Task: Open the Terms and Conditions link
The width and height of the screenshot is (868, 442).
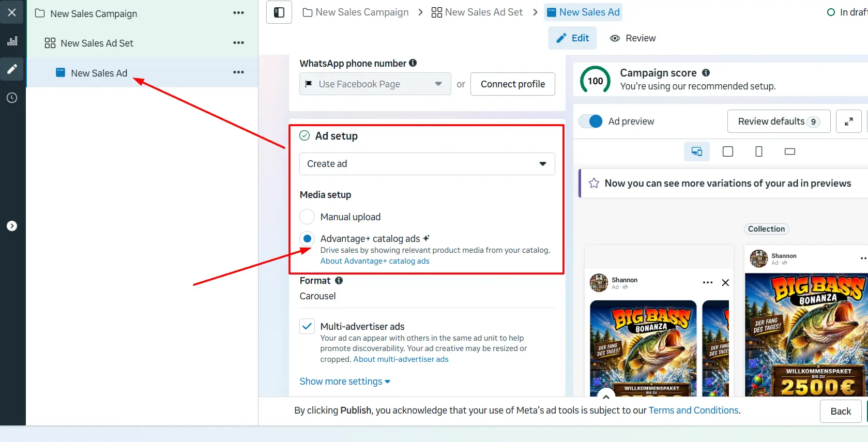Action: click(693, 410)
